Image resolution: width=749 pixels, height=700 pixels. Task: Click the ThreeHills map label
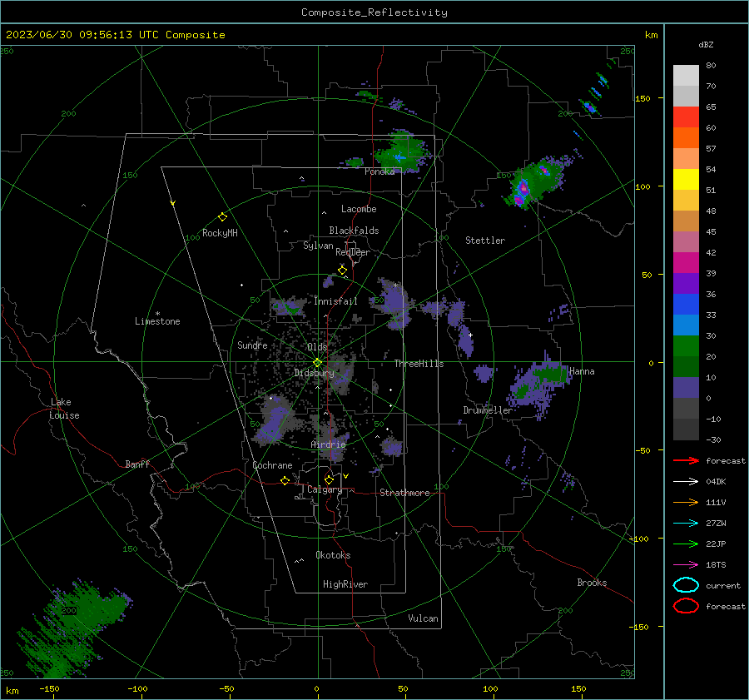pyautogui.click(x=419, y=364)
